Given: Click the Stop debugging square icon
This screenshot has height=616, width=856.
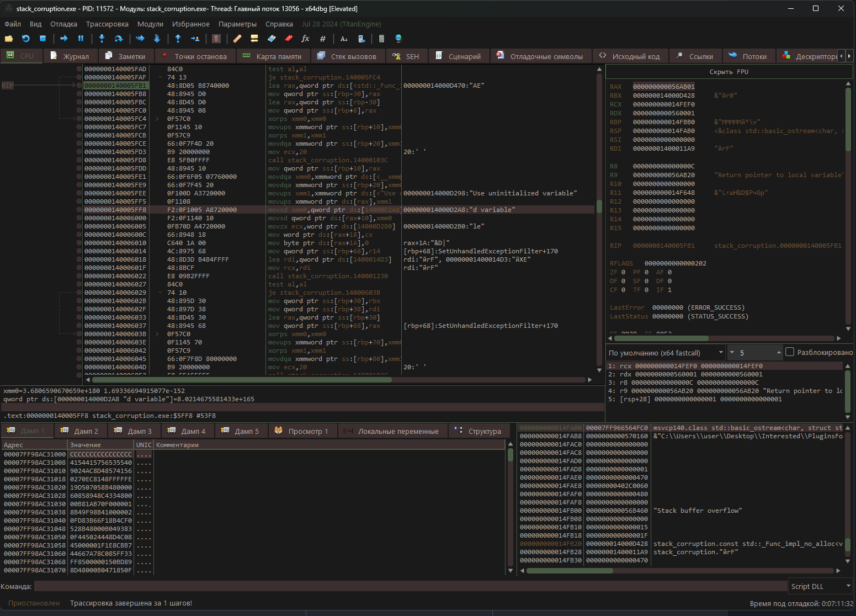Looking at the screenshot, I should pyautogui.click(x=42, y=39).
